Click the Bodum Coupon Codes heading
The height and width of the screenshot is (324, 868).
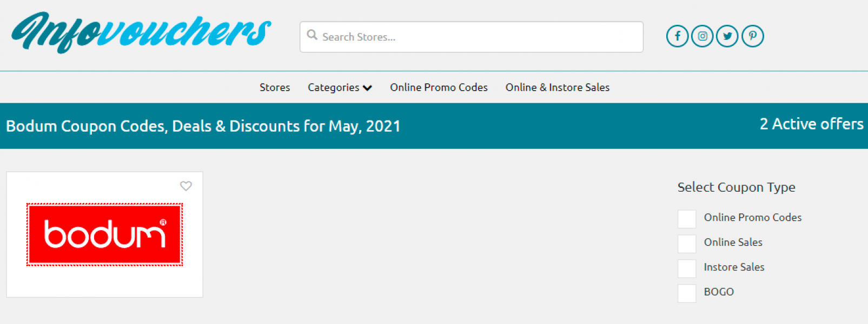[x=203, y=126]
